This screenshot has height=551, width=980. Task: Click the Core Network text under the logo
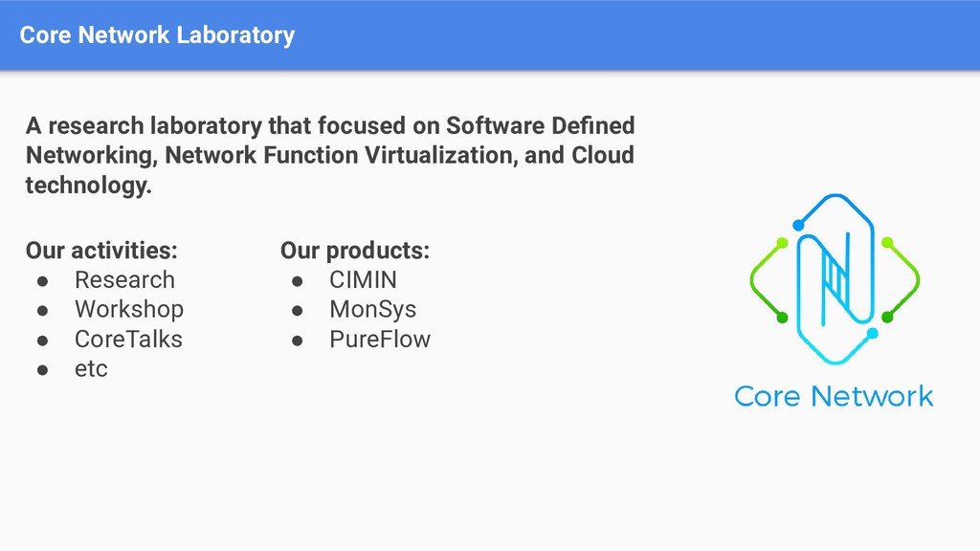pyautogui.click(x=834, y=396)
